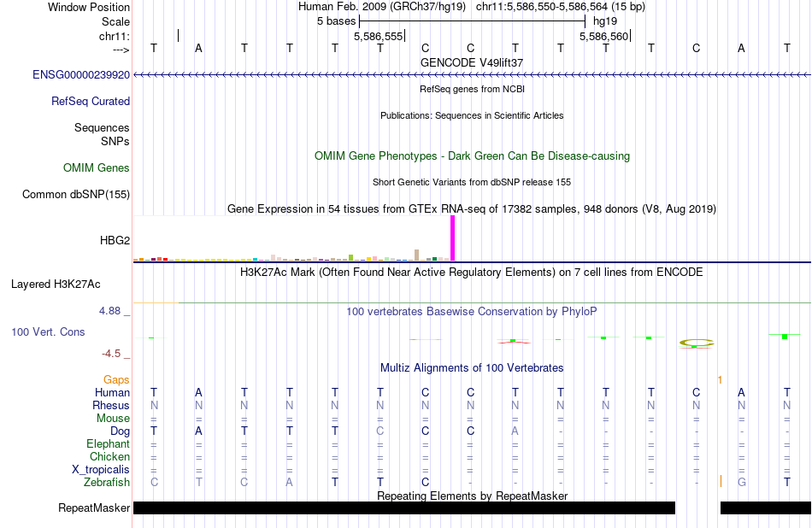Click 'Repeating Elements by RepeatMasker' title
The width and height of the screenshot is (812, 528).
pos(472,496)
